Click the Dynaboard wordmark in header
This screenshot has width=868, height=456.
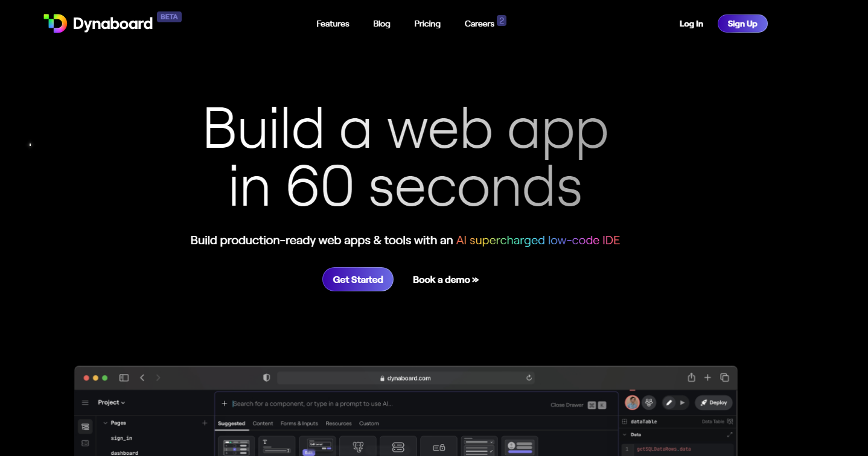(113, 24)
